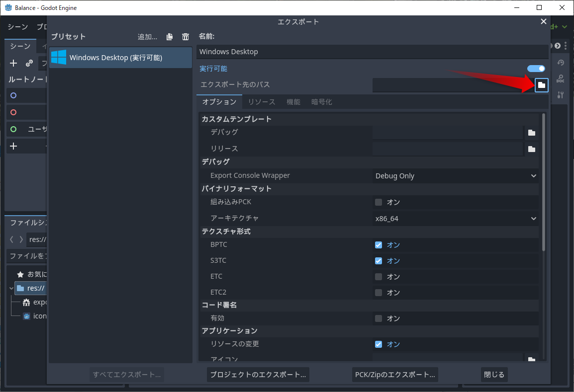
Task: Click the export path folder browse icon
Action: [x=542, y=85]
